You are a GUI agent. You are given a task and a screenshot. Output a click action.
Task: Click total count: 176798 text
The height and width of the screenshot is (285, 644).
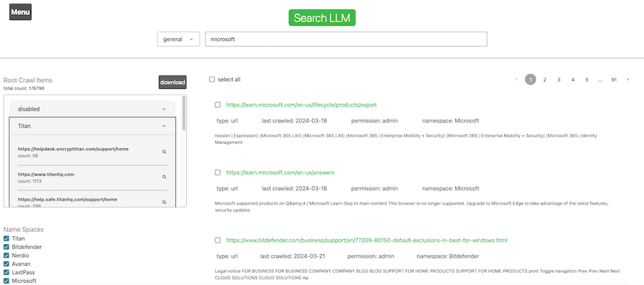tap(24, 88)
